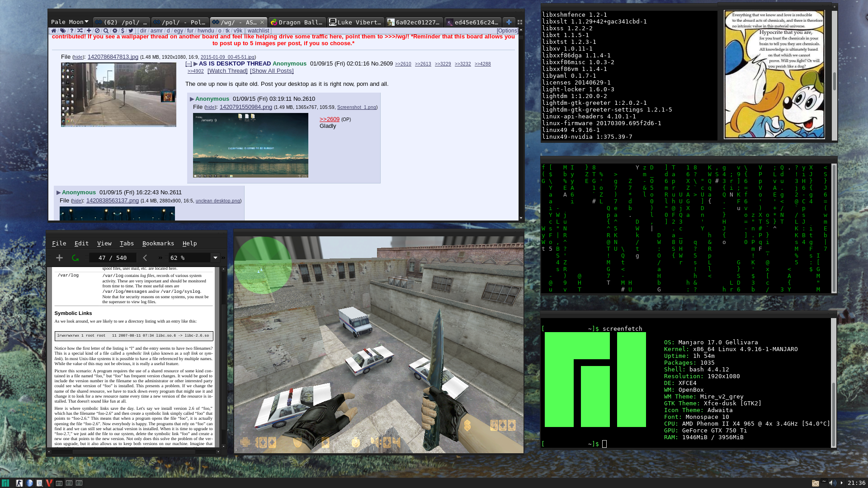The height and width of the screenshot is (488, 868).
Task: Click the open document plus icon in PDF viewer
Action: point(59,258)
